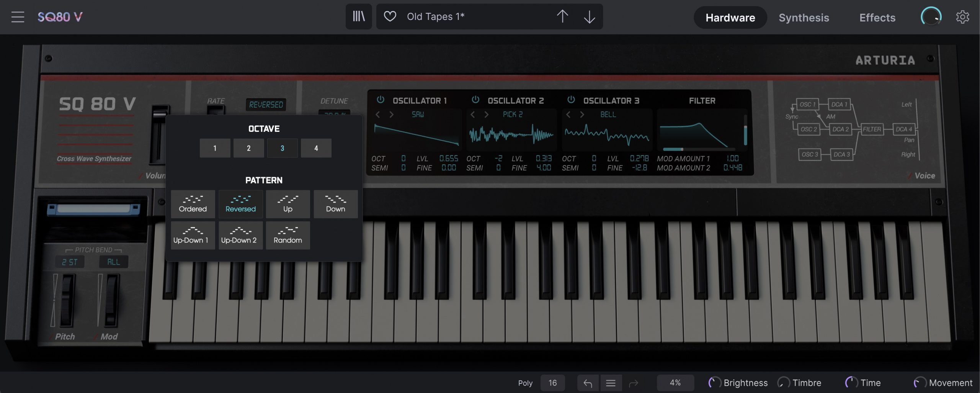
Task: Click the DCA 4 block in voice diagram
Action: (x=903, y=129)
